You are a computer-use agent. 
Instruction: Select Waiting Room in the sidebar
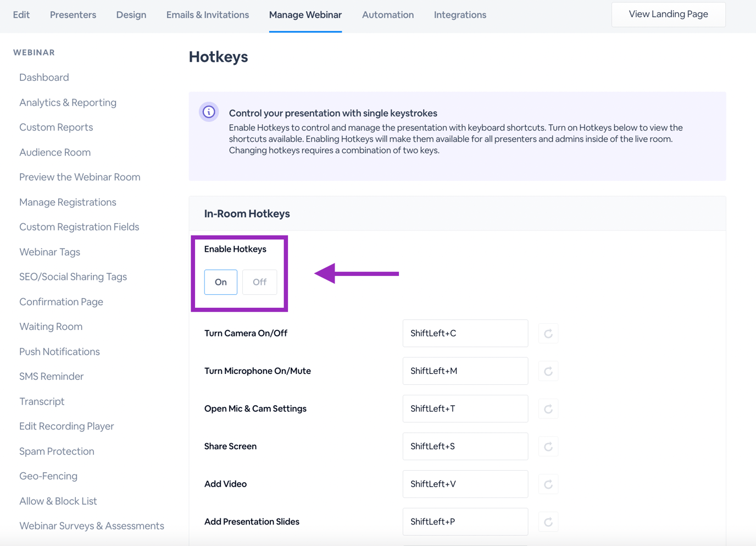tap(51, 327)
